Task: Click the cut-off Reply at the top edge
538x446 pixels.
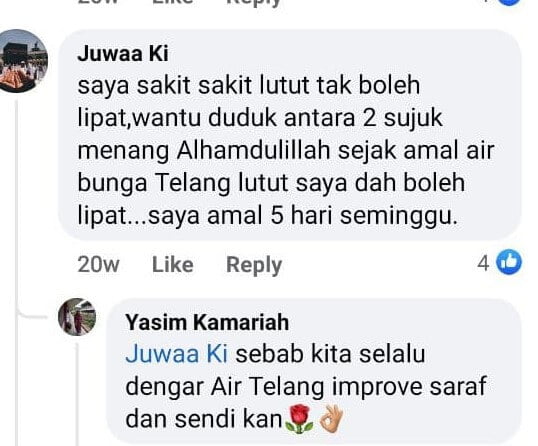Action: 254,3
